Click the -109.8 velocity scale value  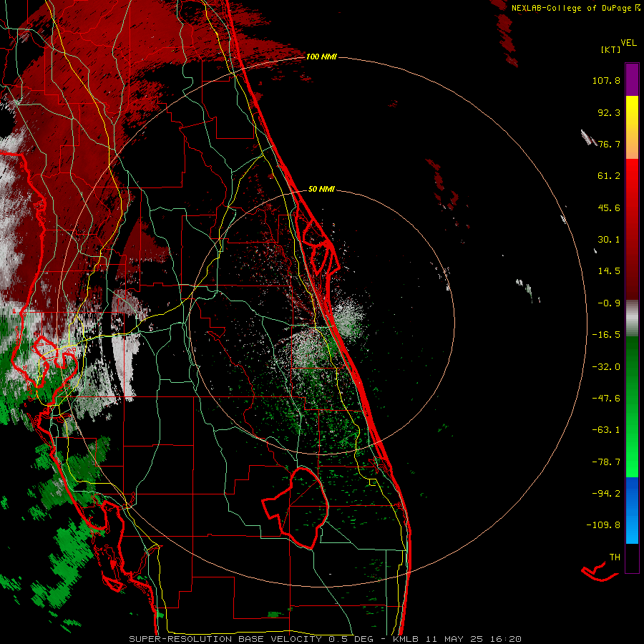(x=603, y=525)
